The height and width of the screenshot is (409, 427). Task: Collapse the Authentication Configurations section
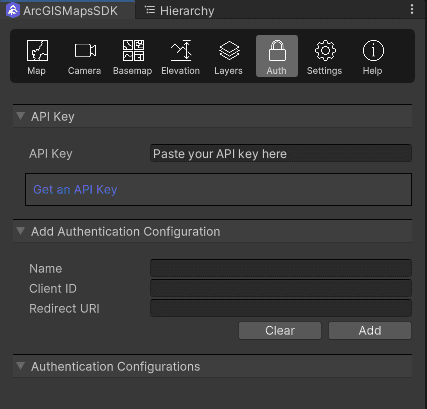pyautogui.click(x=21, y=366)
